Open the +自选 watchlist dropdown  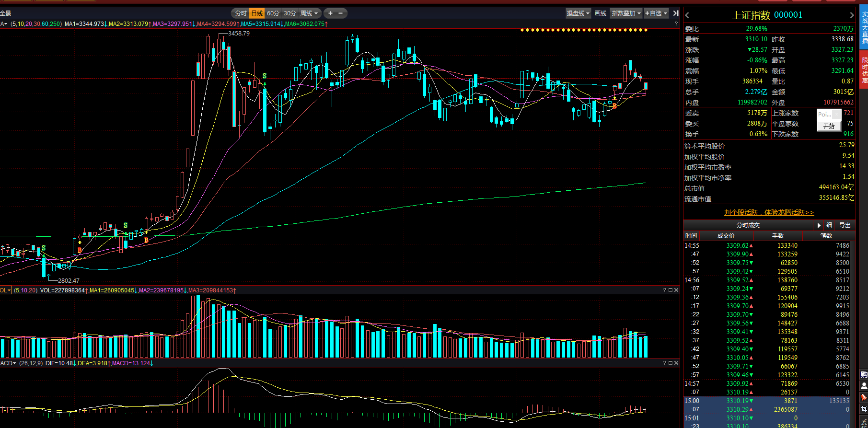[656, 13]
